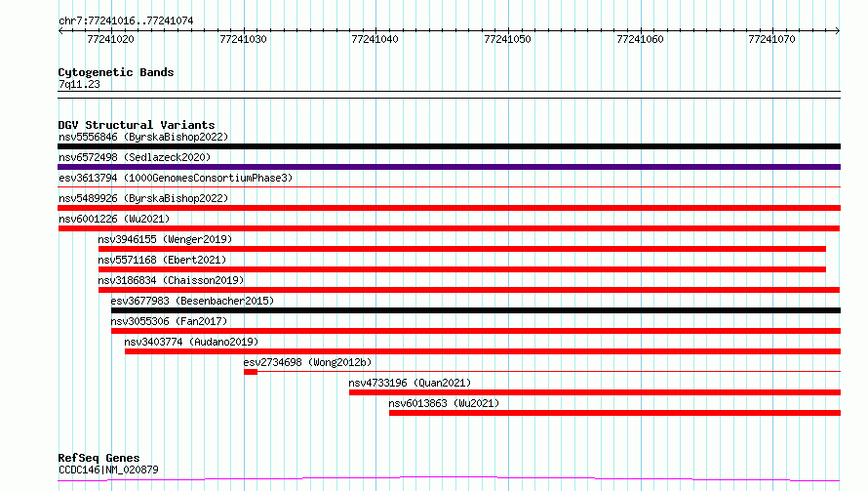Click ruler position label 77241030

(243, 39)
